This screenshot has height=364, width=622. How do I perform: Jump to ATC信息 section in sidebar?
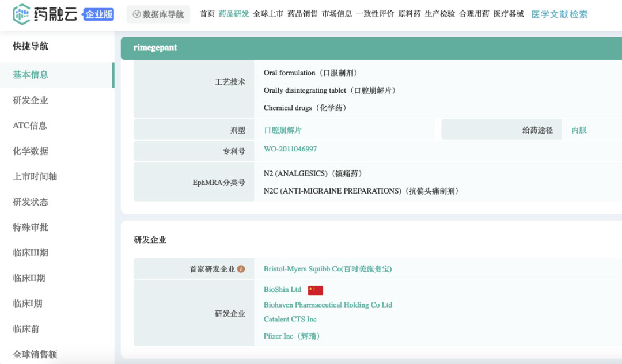[x=30, y=126]
